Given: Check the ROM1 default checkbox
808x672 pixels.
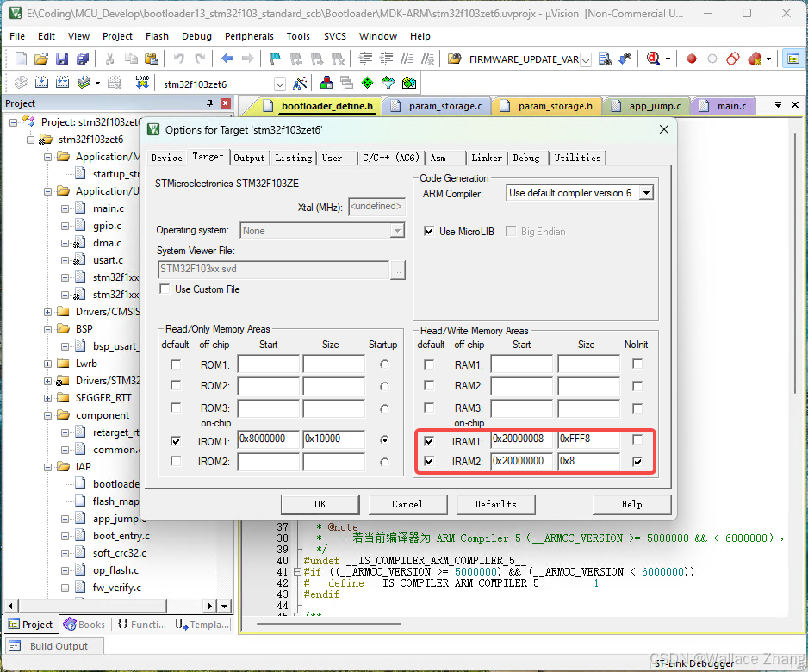Looking at the screenshot, I should [176, 364].
